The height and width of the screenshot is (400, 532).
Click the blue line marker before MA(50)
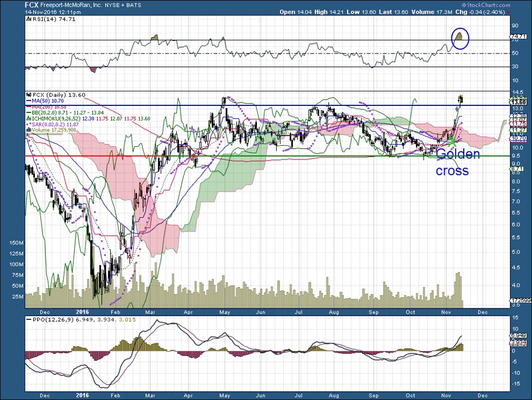coord(28,101)
